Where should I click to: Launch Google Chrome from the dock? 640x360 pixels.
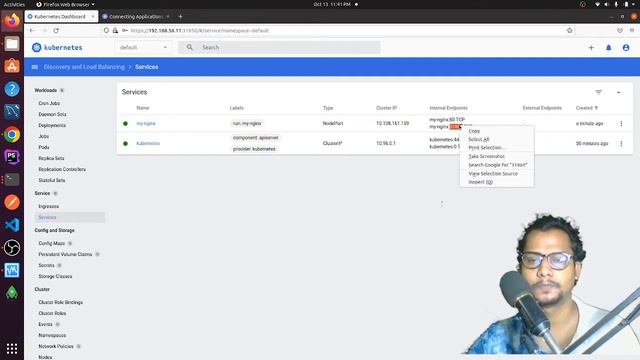(12, 134)
